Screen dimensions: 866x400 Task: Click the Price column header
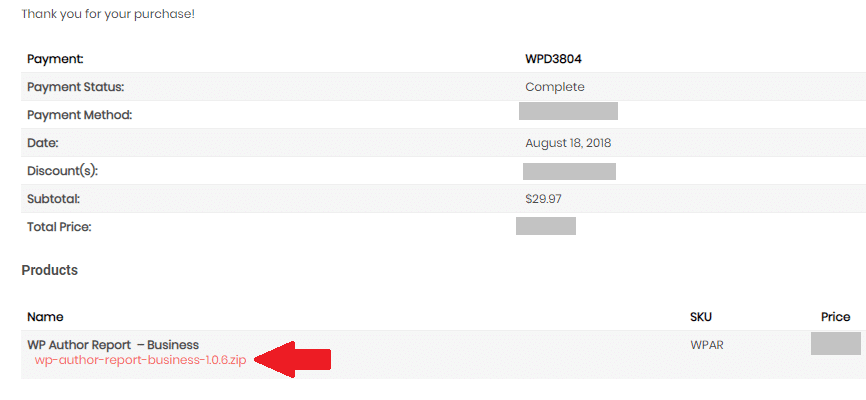(835, 317)
